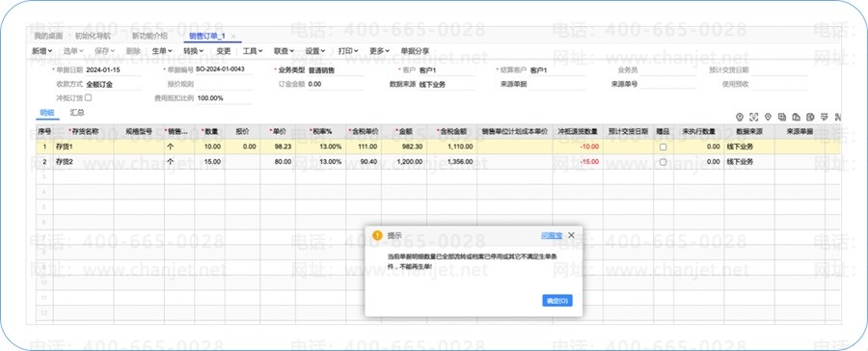Close the 提示 dialog with the X

[571, 235]
